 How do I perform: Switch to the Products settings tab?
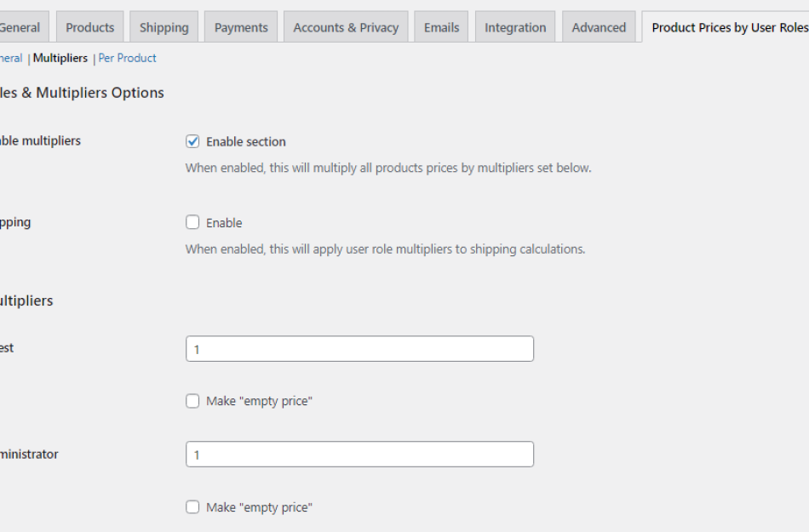(x=89, y=26)
